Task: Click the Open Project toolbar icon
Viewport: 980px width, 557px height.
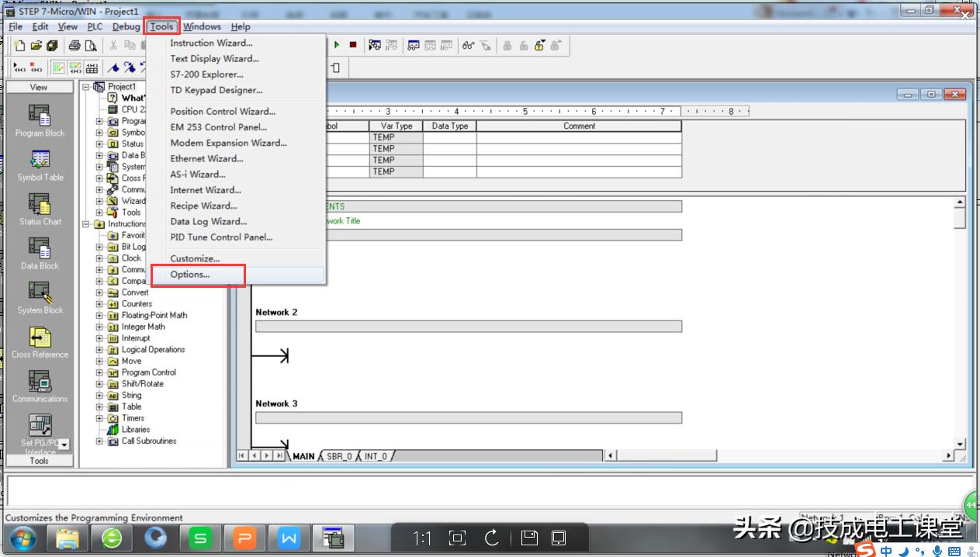Action: pyautogui.click(x=36, y=45)
